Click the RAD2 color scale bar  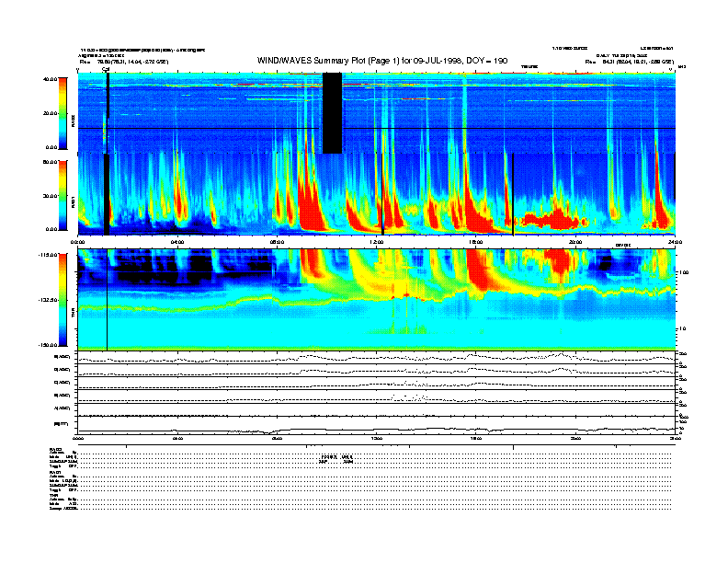63,113
